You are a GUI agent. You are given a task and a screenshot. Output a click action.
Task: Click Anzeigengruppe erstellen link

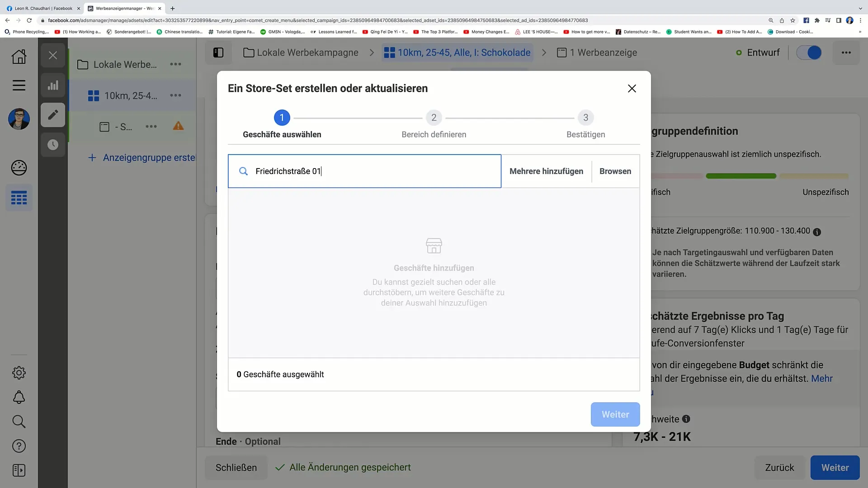pos(142,158)
